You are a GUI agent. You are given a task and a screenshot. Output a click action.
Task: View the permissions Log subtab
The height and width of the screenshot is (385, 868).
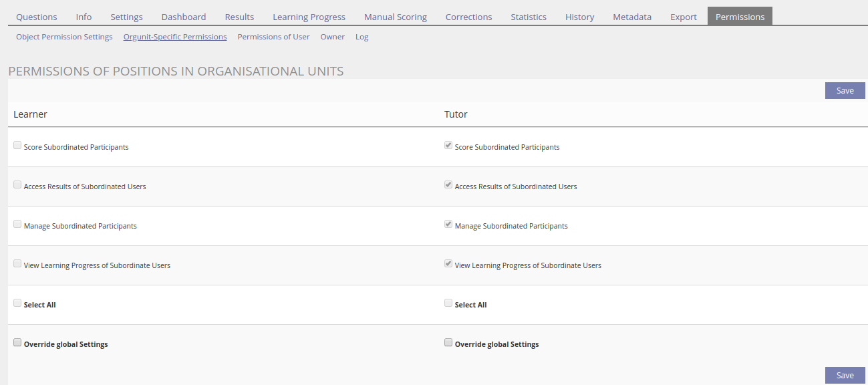[x=361, y=37]
